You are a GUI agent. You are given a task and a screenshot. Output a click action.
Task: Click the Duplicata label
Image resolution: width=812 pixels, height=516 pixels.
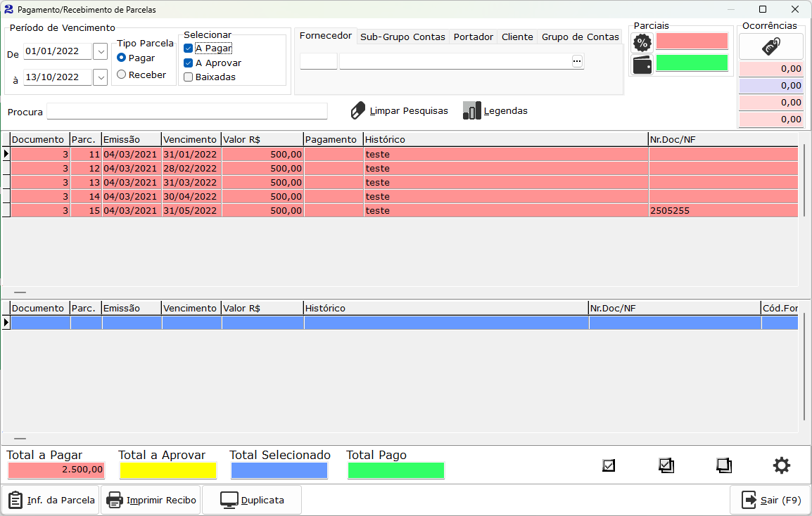click(262, 500)
